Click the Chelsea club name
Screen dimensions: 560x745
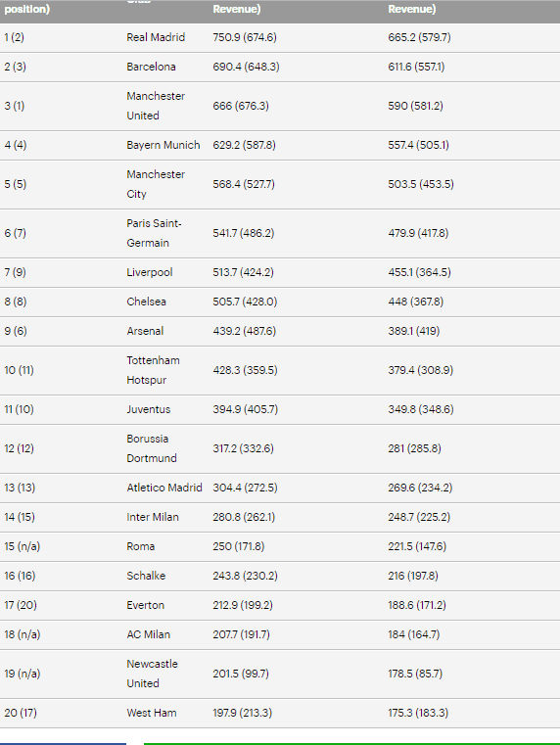click(x=146, y=303)
